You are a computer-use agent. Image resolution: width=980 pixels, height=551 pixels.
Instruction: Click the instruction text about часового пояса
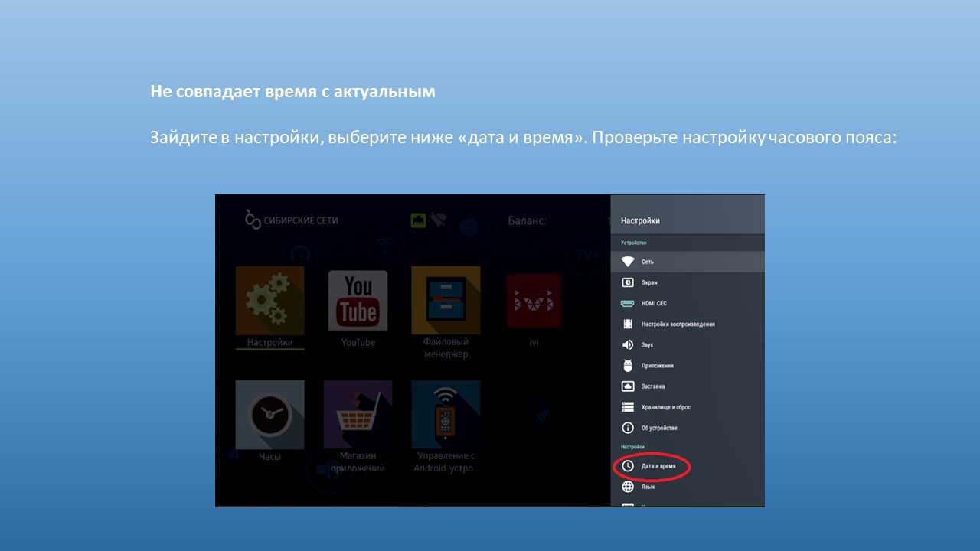523,139
